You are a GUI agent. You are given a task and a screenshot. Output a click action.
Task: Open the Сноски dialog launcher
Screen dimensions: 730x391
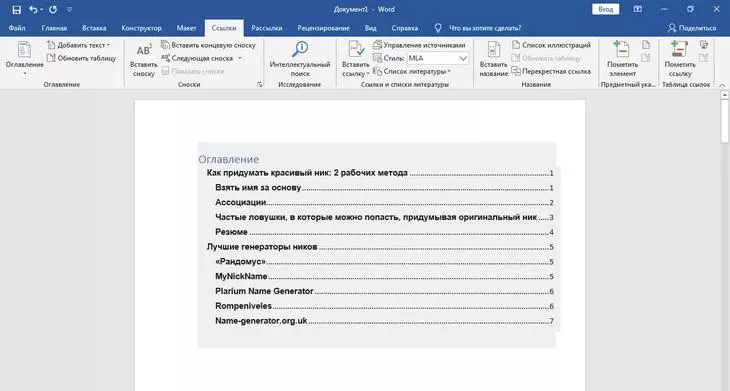pos(259,85)
